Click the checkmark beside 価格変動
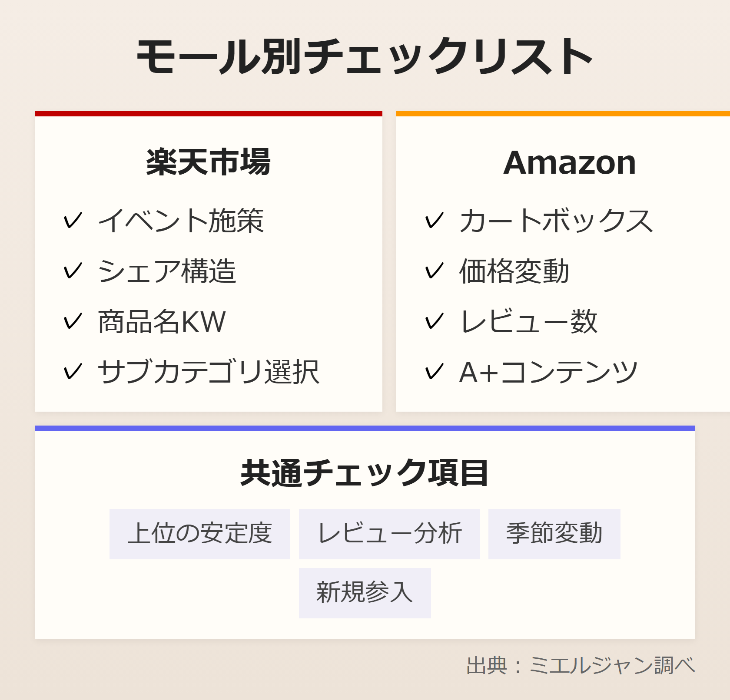 point(434,271)
